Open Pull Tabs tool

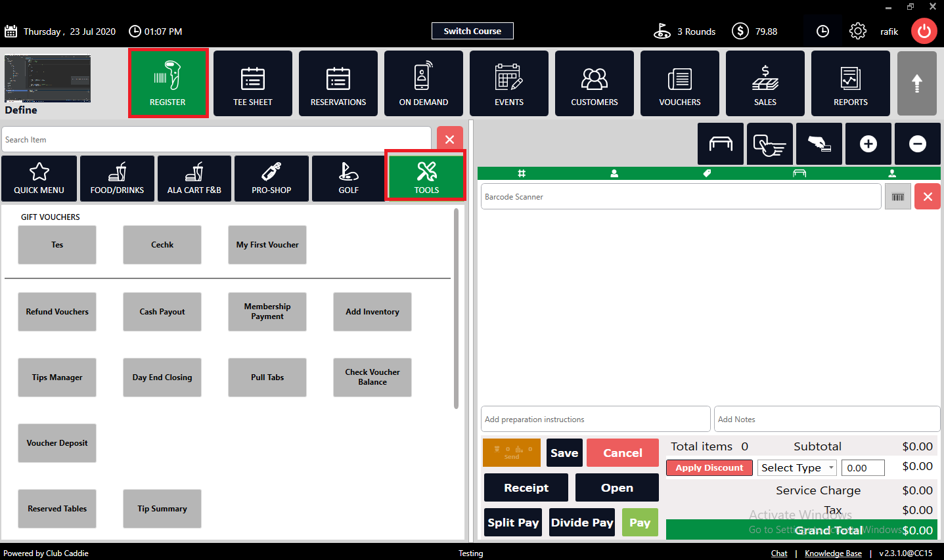click(267, 377)
